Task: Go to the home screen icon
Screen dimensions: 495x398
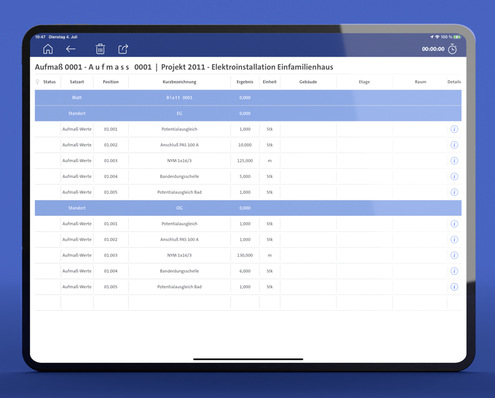Action: click(x=48, y=49)
